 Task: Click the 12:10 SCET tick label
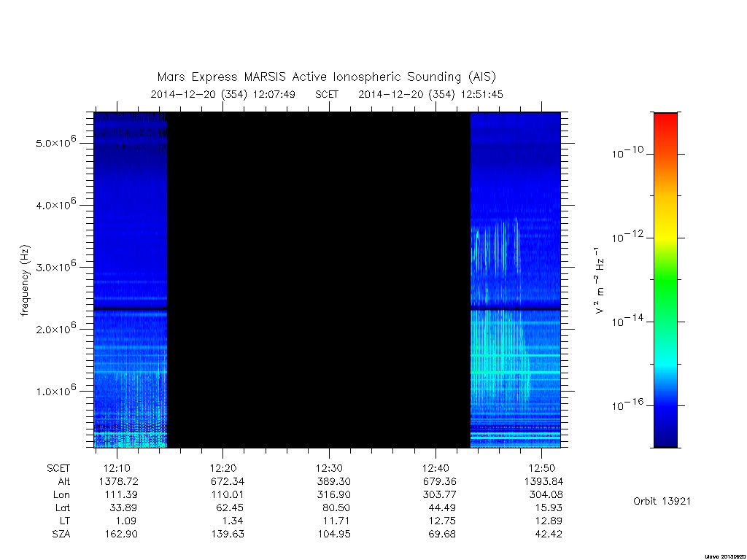pyautogui.click(x=117, y=468)
